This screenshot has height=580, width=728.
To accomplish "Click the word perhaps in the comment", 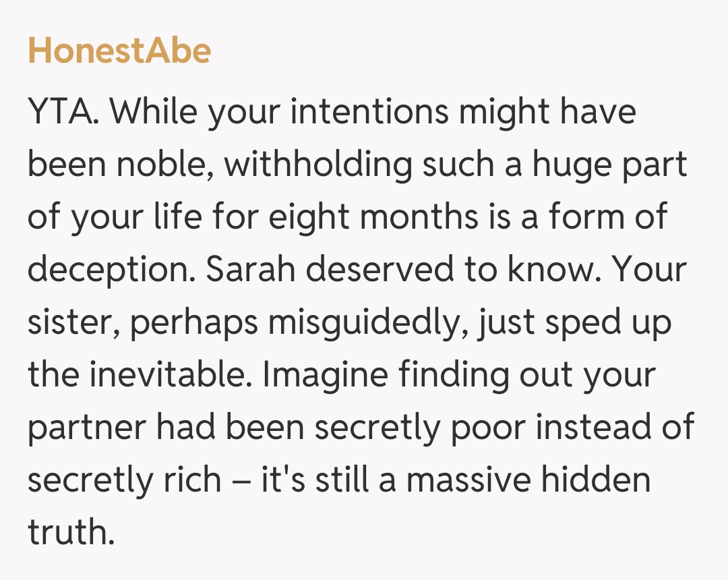I will tap(193, 324).
